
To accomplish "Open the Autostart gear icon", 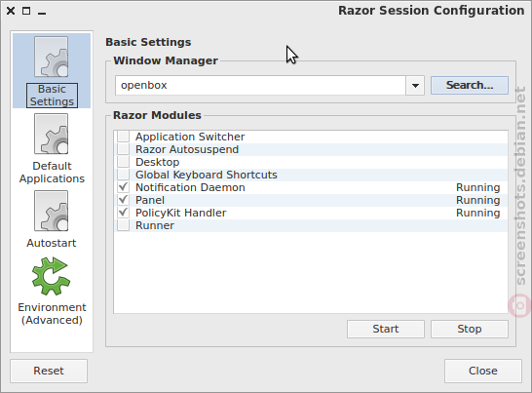I will coord(52,211).
